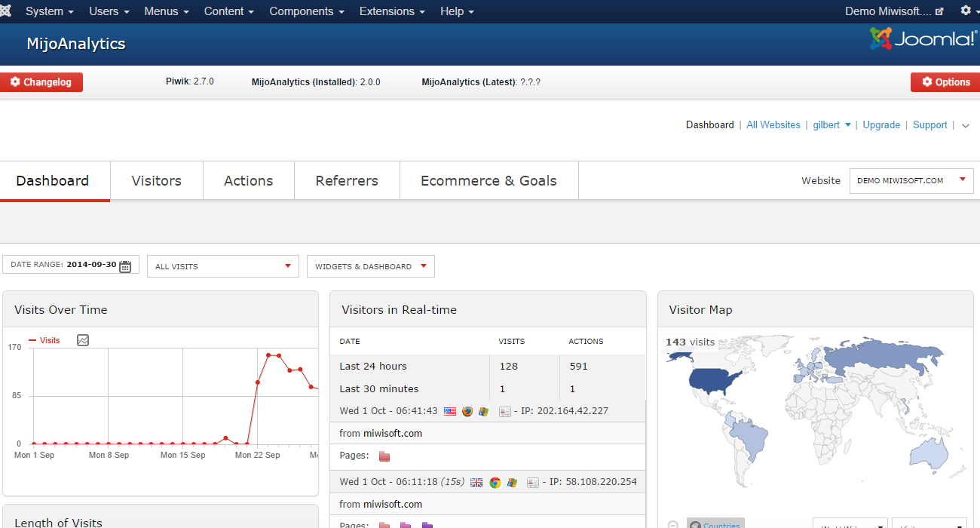The image size is (980, 528).
Task: Click the red Changelog button
Action: (x=41, y=82)
